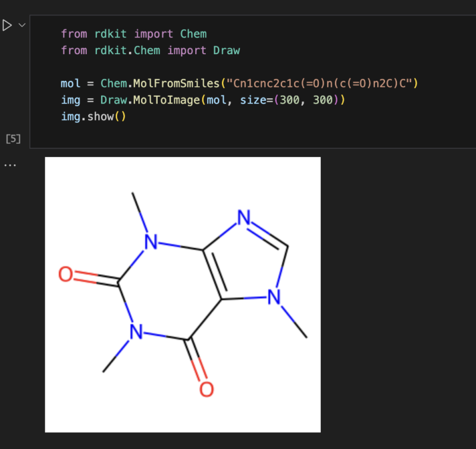Click the nitrogen bonded to the top-left methyl
476x449 pixels.
tap(151, 242)
